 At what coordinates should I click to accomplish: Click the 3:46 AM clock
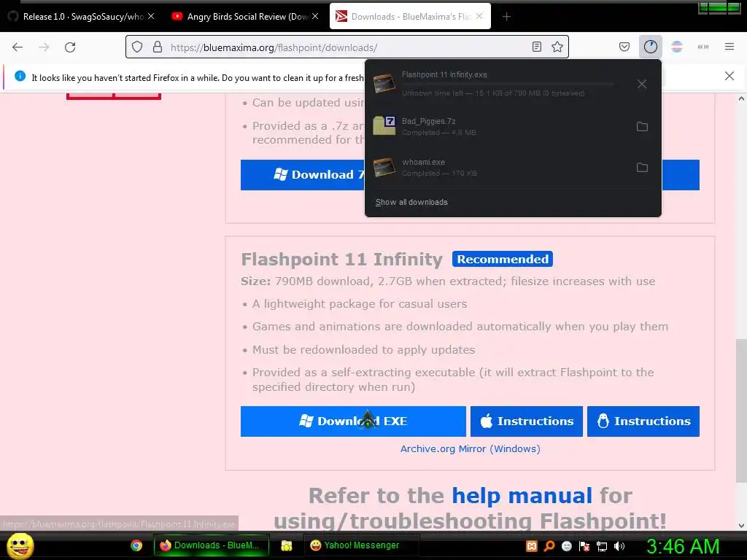[x=683, y=546]
